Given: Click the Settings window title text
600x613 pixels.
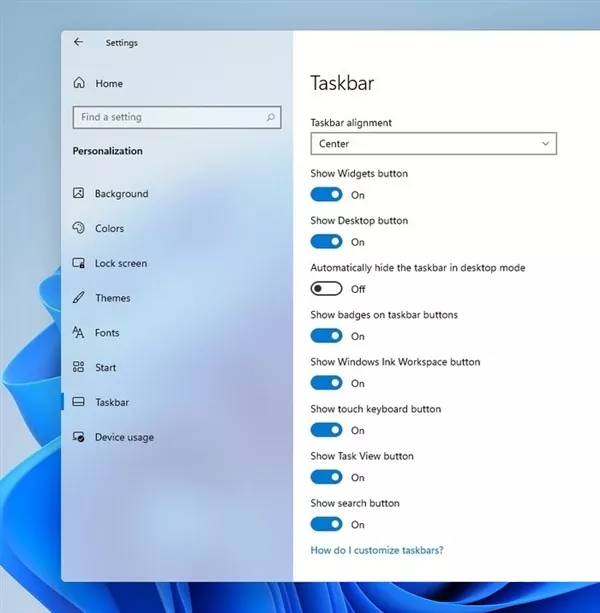Looking at the screenshot, I should pos(122,43).
